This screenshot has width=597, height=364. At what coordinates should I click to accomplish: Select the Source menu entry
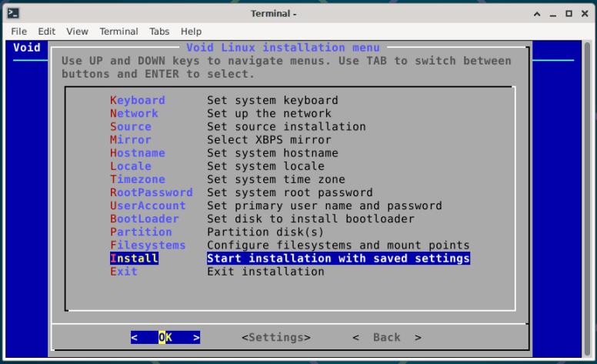point(131,126)
